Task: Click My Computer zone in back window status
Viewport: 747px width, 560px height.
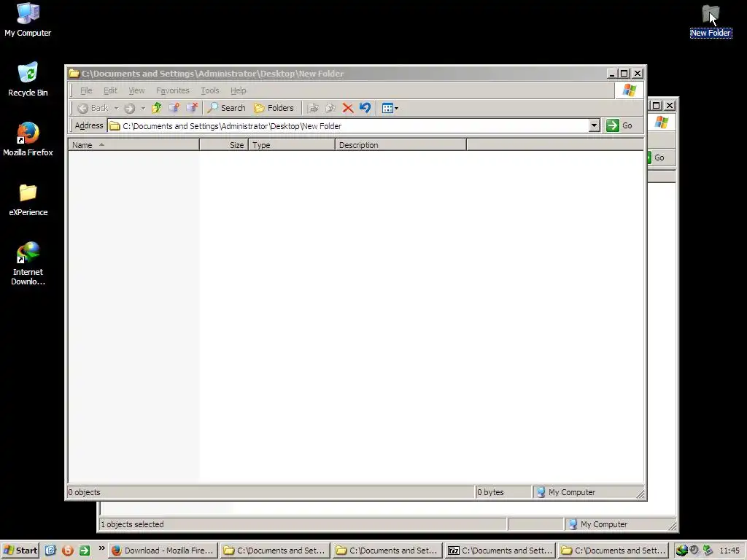Action: pos(619,524)
